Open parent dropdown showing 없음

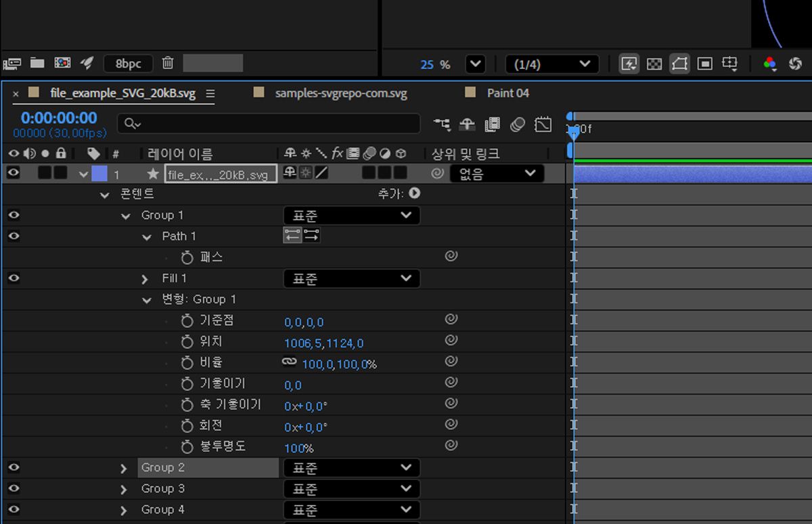tap(497, 174)
